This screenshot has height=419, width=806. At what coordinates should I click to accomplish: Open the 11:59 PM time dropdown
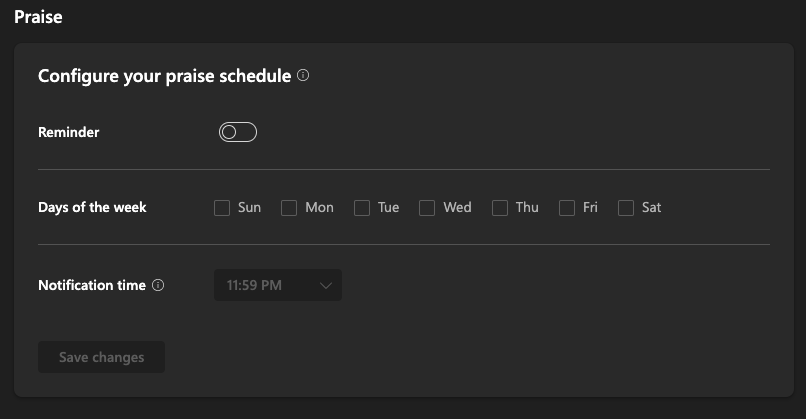pos(277,285)
